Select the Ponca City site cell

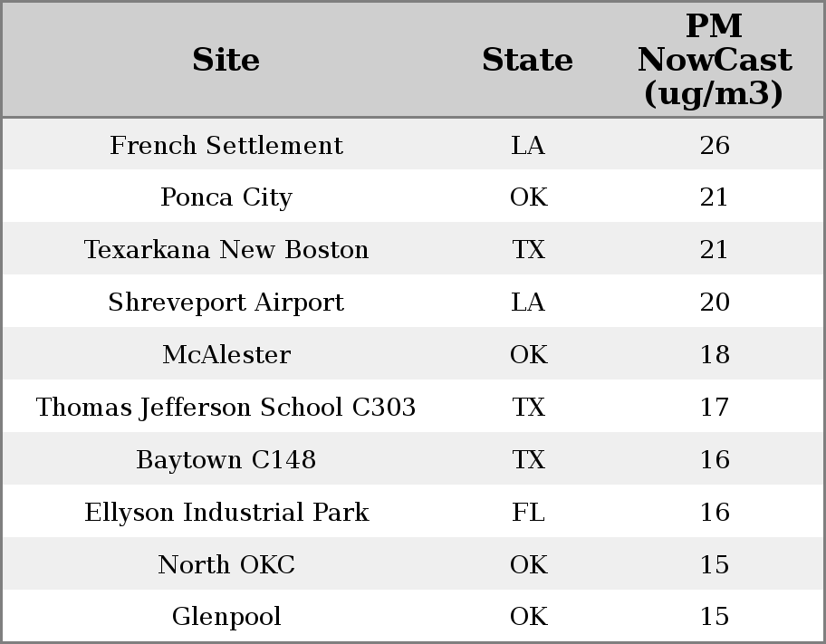tap(226, 197)
